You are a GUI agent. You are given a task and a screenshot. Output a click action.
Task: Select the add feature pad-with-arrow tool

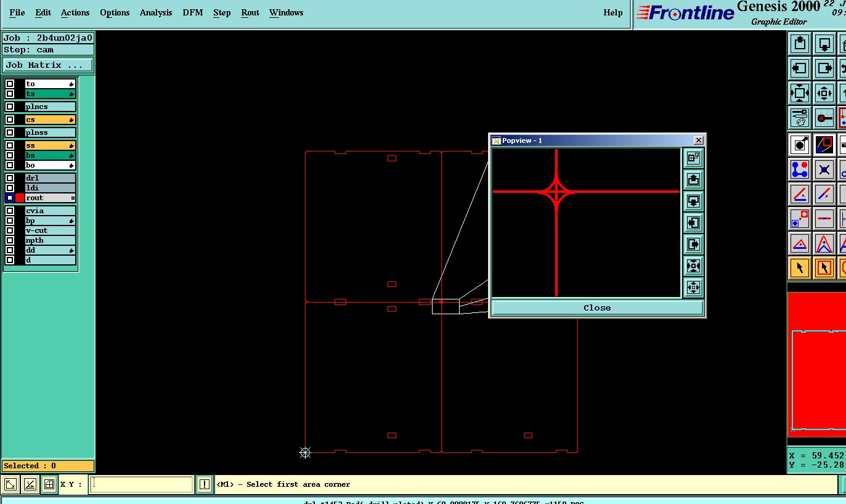pyautogui.click(x=800, y=145)
